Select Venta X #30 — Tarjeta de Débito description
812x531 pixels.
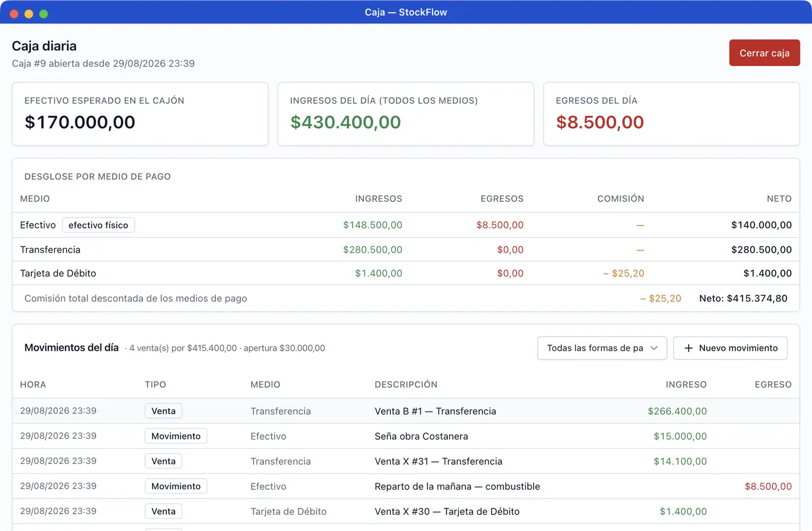(x=447, y=511)
